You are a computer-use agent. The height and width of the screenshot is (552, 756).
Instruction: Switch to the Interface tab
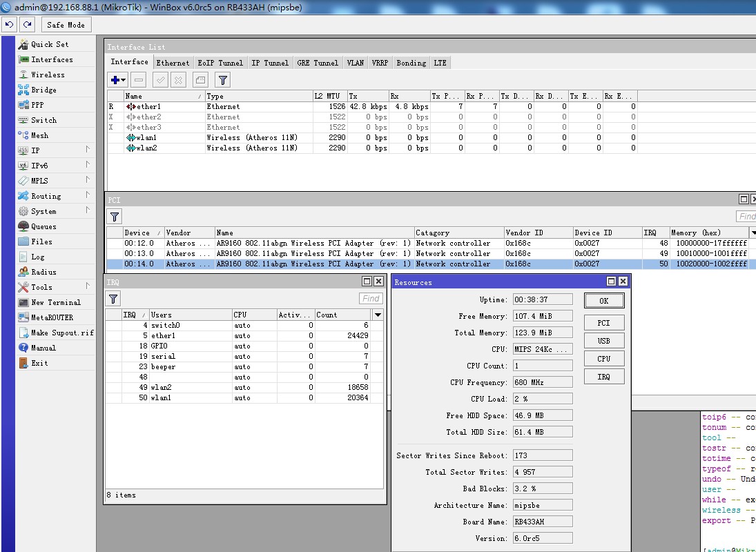click(x=129, y=61)
